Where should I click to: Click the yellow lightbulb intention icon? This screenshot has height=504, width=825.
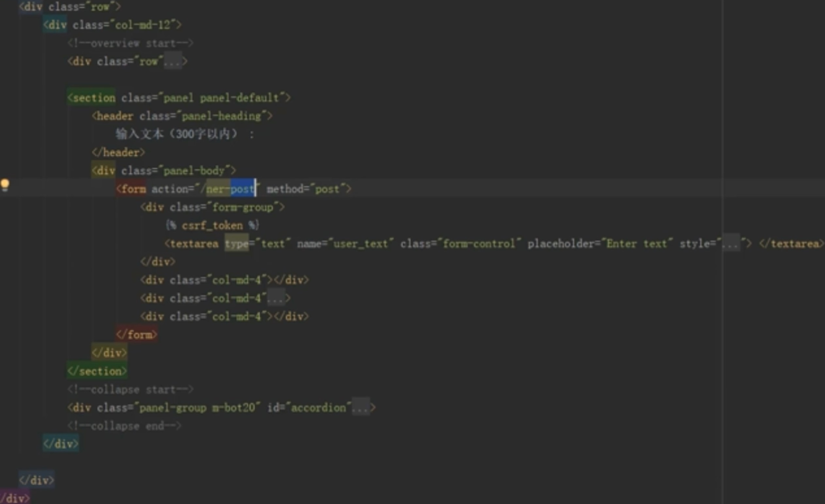5,185
